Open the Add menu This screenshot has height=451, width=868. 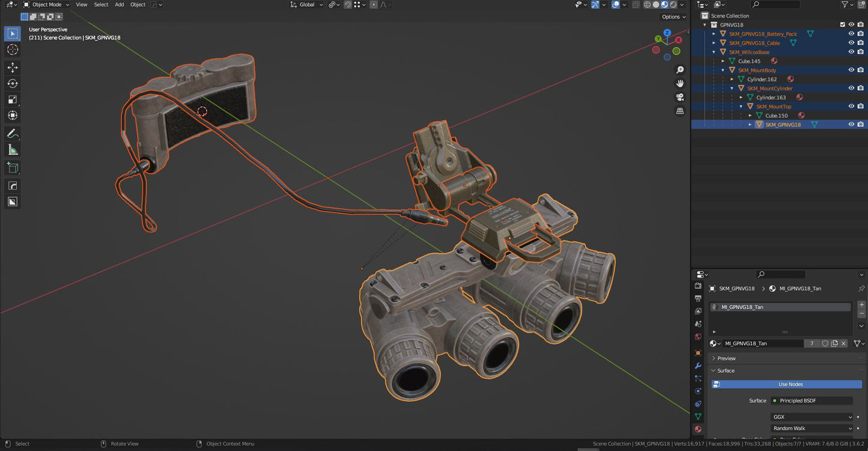coord(120,5)
